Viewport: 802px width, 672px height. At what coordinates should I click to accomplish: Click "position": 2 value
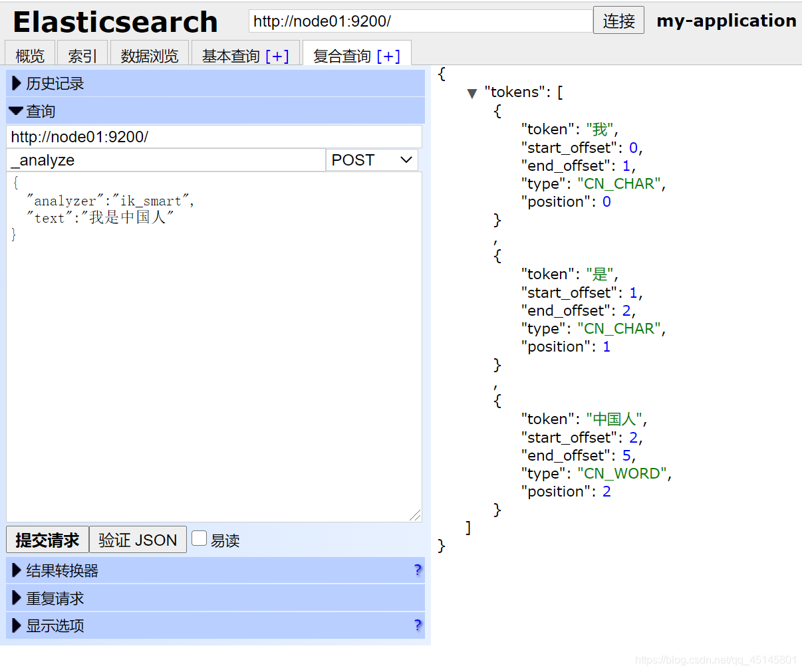pos(606,491)
